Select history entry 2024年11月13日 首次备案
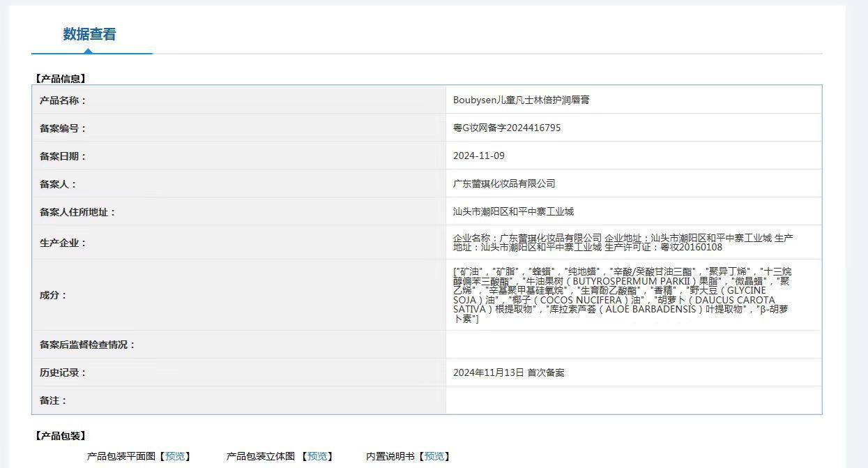This screenshot has width=868, height=468. (x=509, y=373)
